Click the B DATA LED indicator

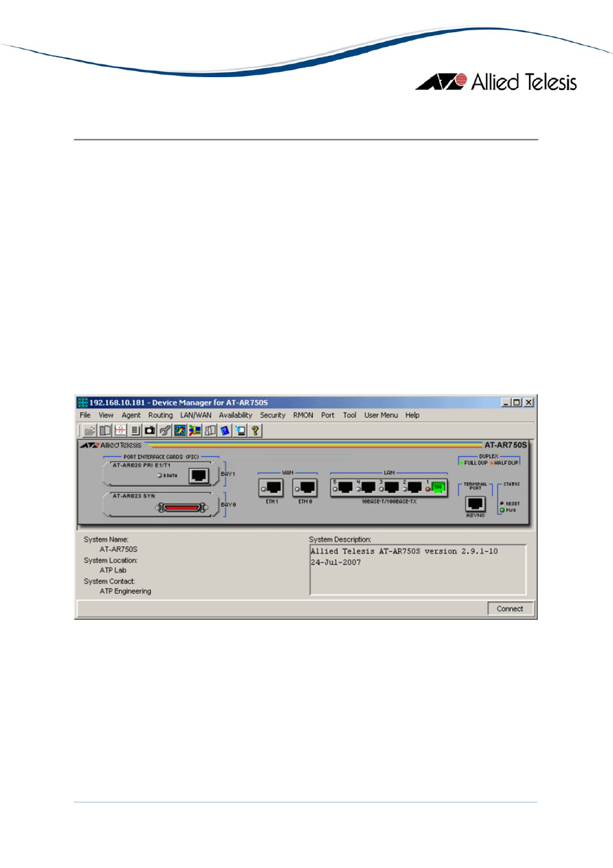point(159,476)
